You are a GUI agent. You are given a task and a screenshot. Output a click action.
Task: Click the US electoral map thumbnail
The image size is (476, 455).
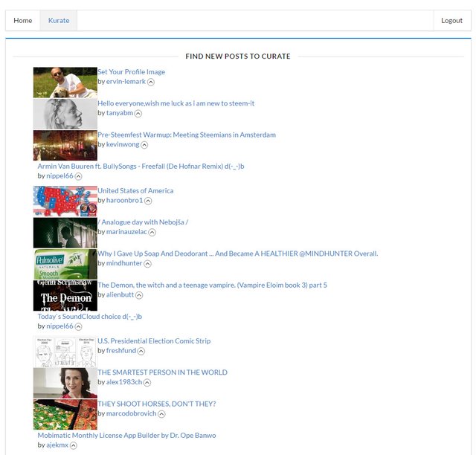(x=65, y=201)
